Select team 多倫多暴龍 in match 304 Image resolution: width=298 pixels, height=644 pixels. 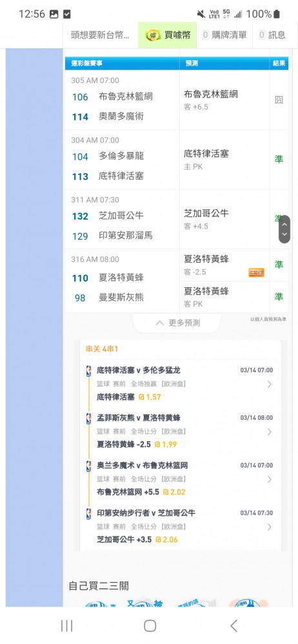coord(121,156)
